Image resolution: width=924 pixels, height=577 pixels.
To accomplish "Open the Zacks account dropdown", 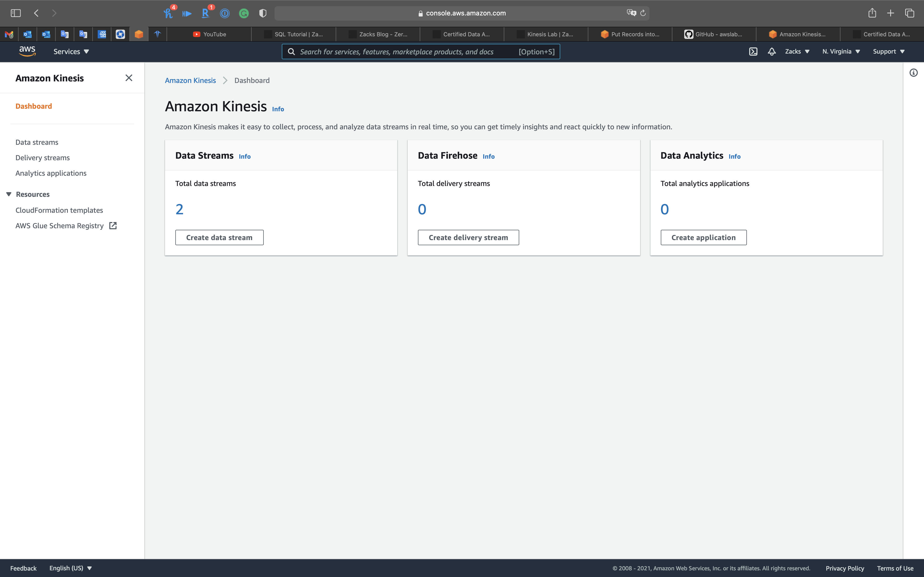I will [x=797, y=52].
